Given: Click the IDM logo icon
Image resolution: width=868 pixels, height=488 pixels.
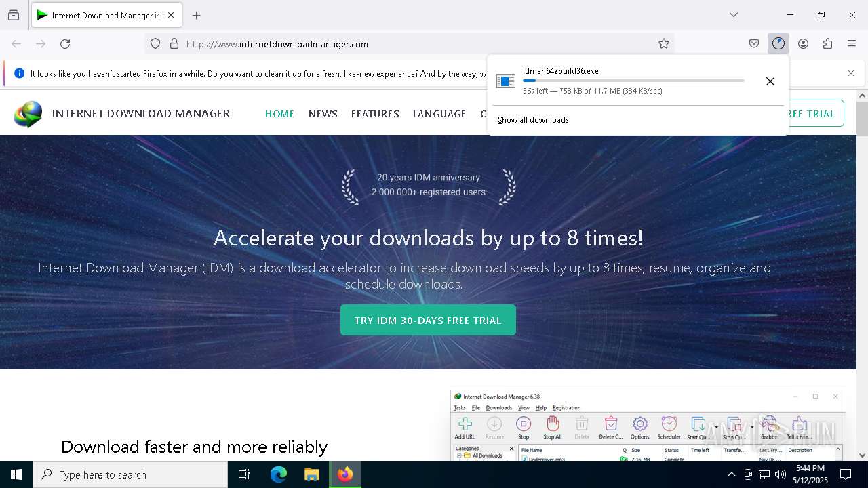Looking at the screenshot, I should pyautogui.click(x=28, y=114).
